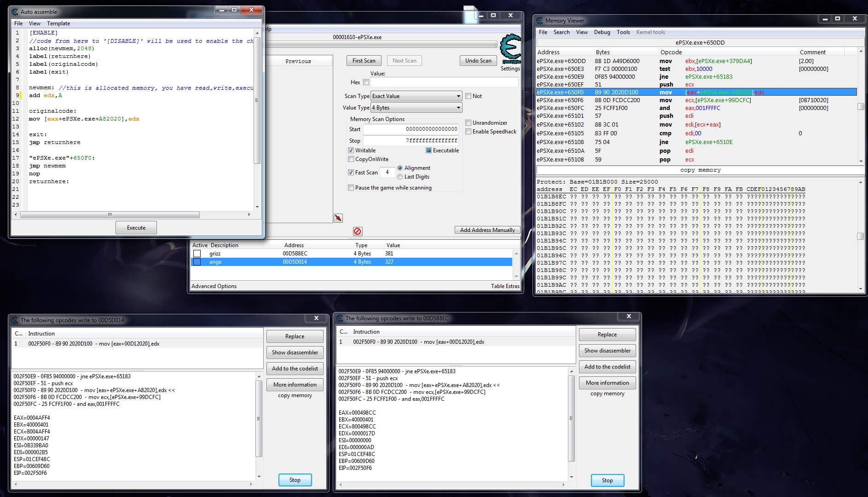Image resolution: width=868 pixels, height=497 pixels.
Task: Open the Scan Type dropdown
Action: tap(416, 96)
